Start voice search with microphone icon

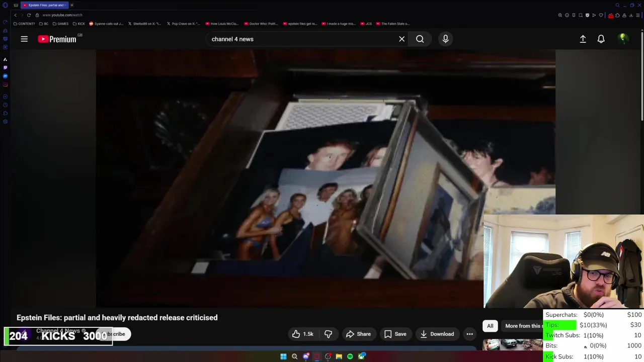(445, 39)
